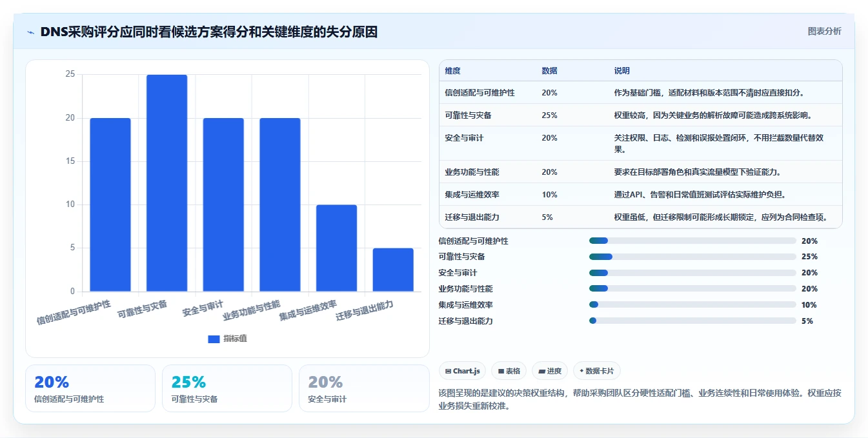Select the 表格 tag chip
The width and height of the screenshot is (868, 438).
coord(509,371)
